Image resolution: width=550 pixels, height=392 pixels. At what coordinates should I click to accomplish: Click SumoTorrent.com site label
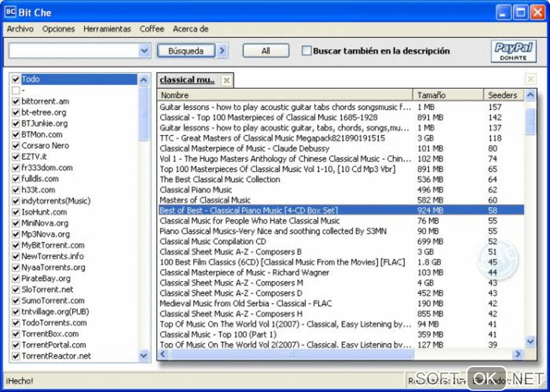(53, 300)
